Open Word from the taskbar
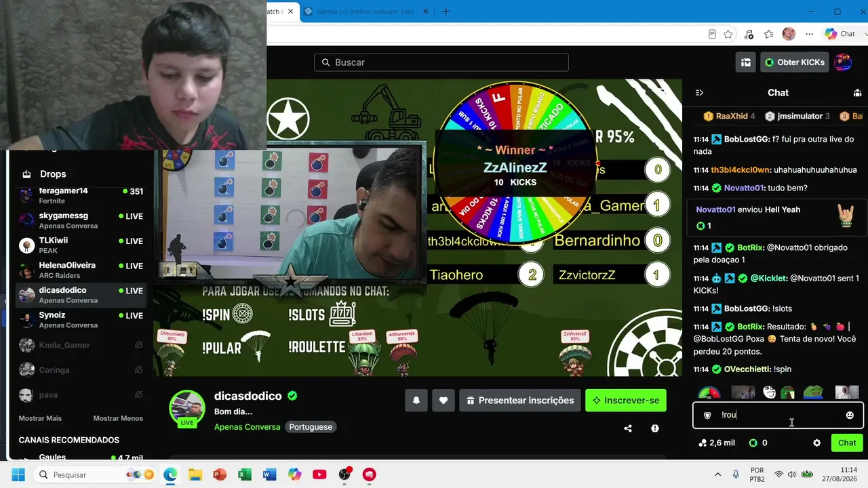The image size is (868, 488). click(270, 474)
